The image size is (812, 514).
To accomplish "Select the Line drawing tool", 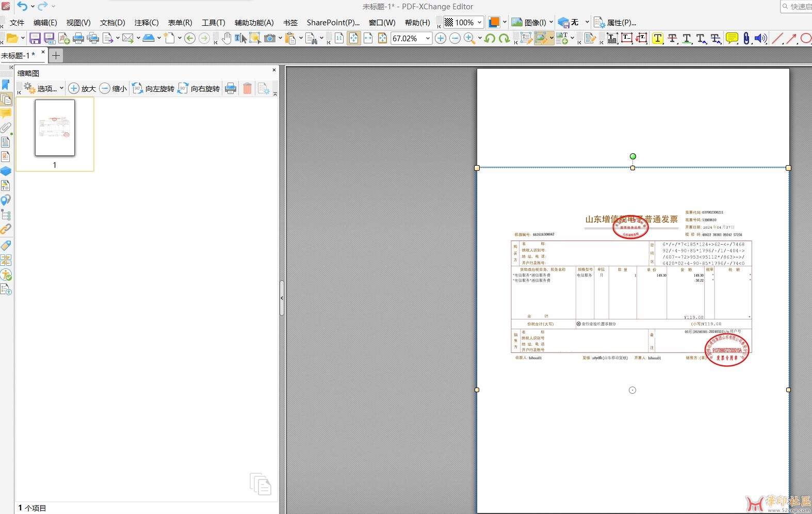I will click(x=777, y=38).
